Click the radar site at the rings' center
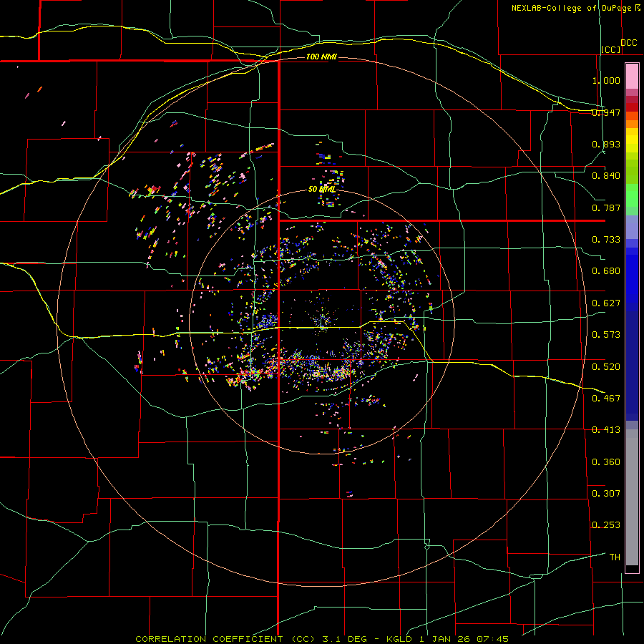The width and height of the screenshot is (644, 644). coord(323,323)
